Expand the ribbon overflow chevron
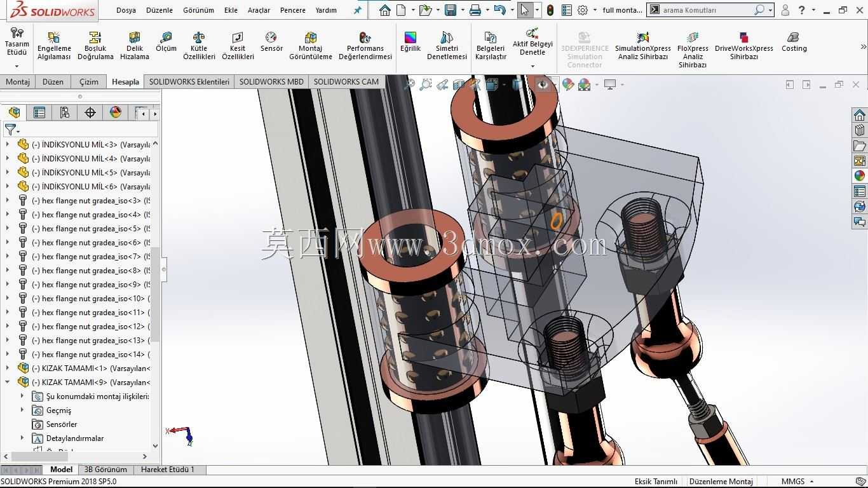 (863, 46)
